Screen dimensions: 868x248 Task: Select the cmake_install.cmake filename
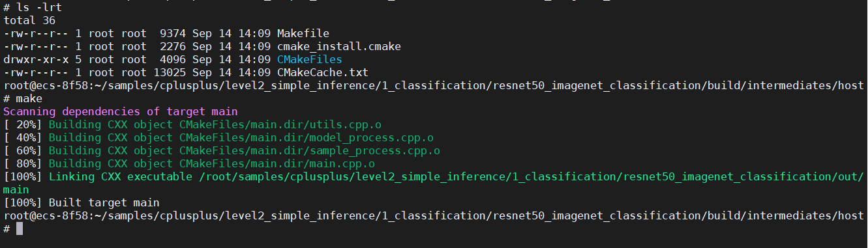(x=338, y=46)
